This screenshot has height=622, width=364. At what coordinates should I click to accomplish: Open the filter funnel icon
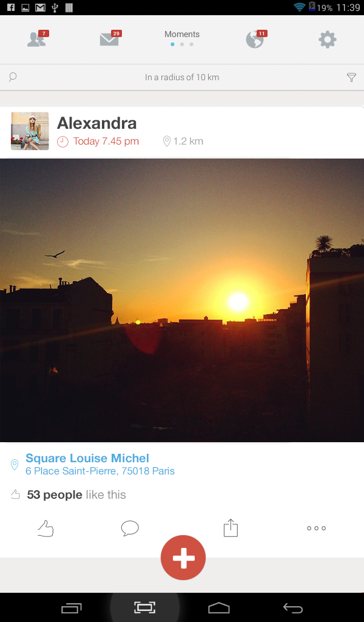click(351, 77)
